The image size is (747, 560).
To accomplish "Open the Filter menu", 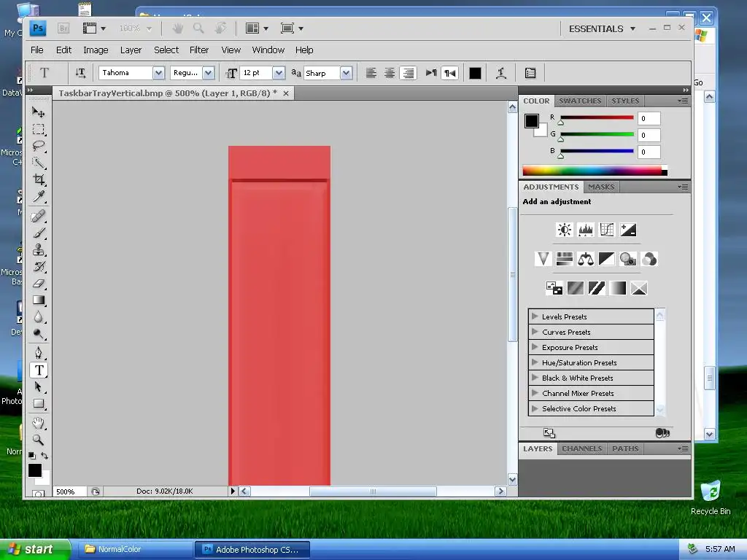I will (199, 50).
